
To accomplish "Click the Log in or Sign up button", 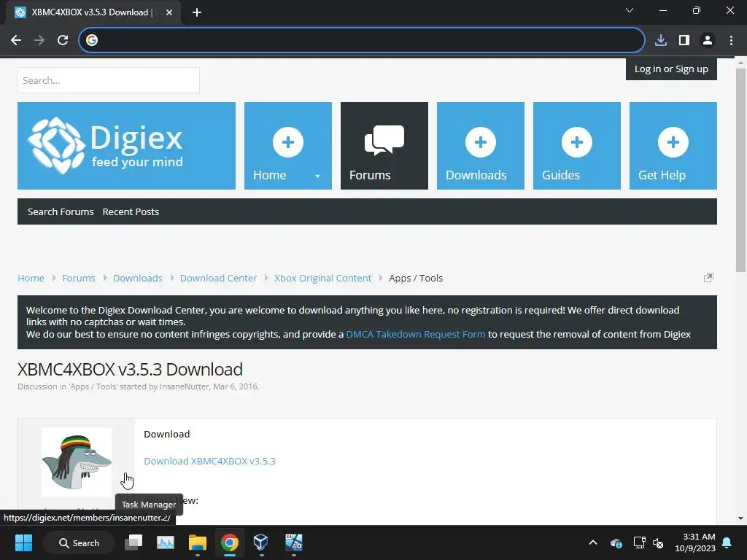I will [671, 69].
